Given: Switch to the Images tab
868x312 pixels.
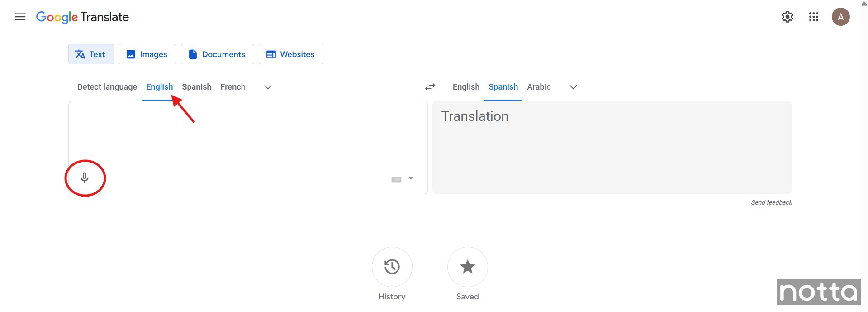Looking at the screenshot, I should pos(147,54).
